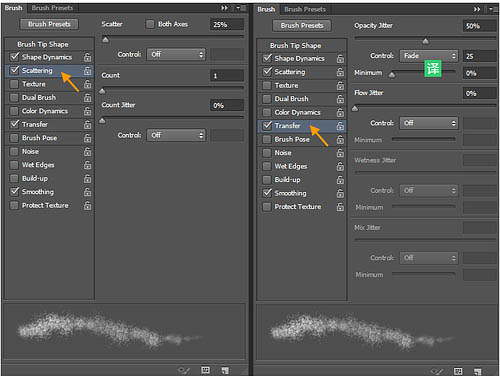Open Scatter Control dropdown set to Off

click(x=176, y=54)
